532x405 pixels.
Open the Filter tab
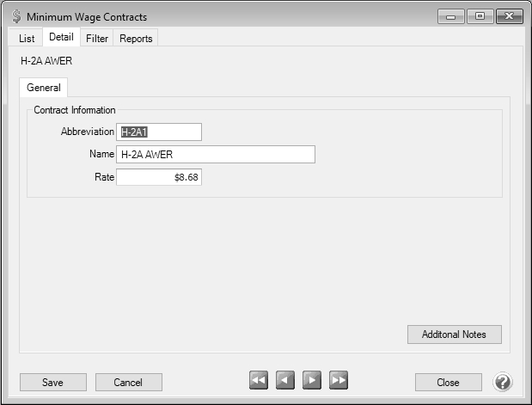[x=97, y=39]
